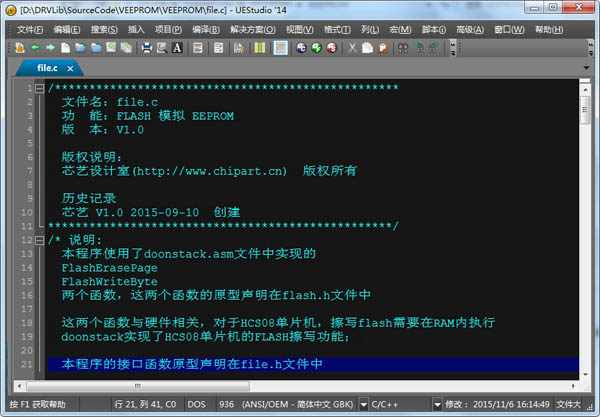
Task: Click the quick open orange file icon
Action: pos(20,48)
